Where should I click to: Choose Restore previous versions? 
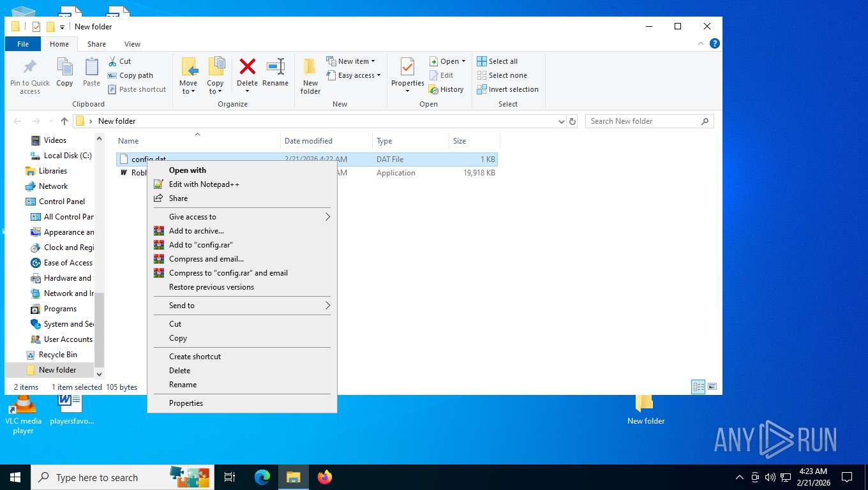click(x=242, y=287)
